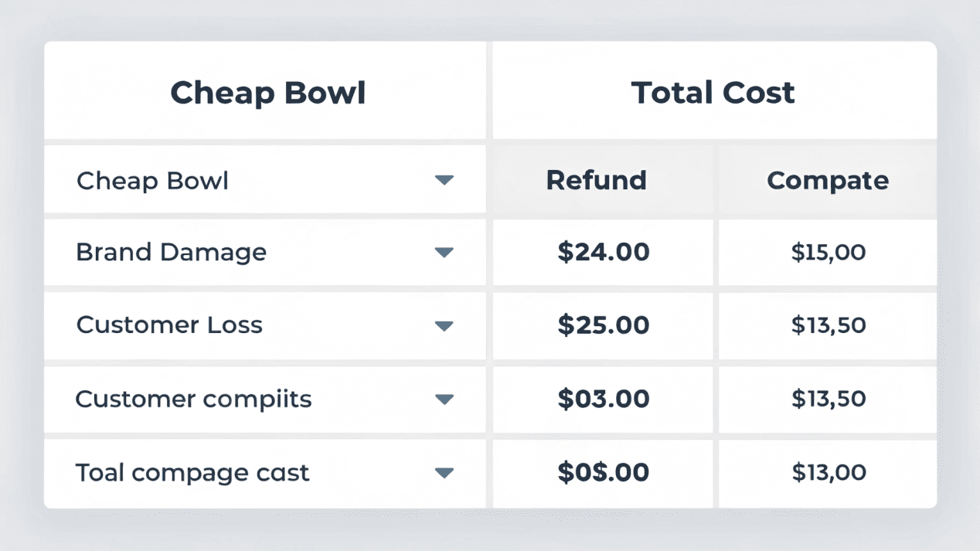Click the Customer compiits chevron icon
The height and width of the screenshot is (551, 980).
pos(444,400)
